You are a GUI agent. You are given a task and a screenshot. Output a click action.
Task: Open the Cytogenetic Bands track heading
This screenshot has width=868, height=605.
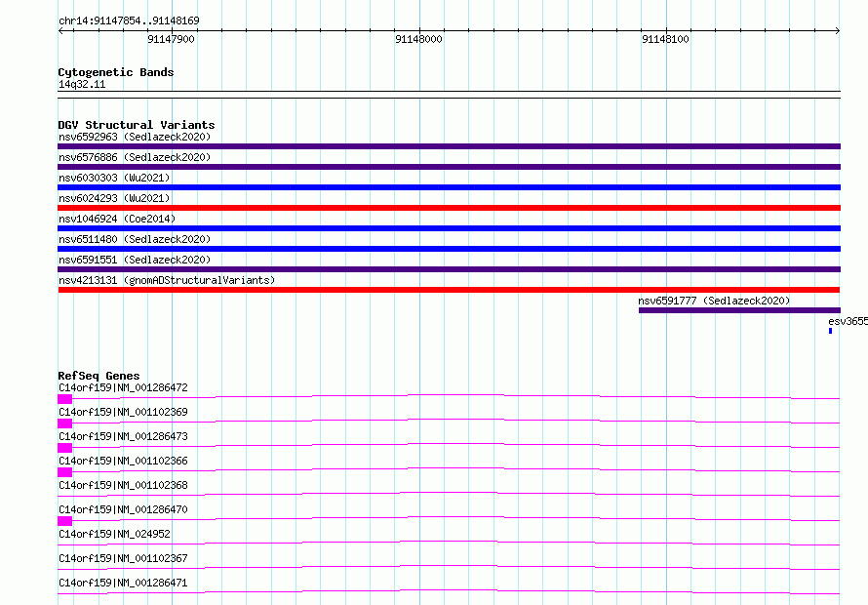(116, 72)
